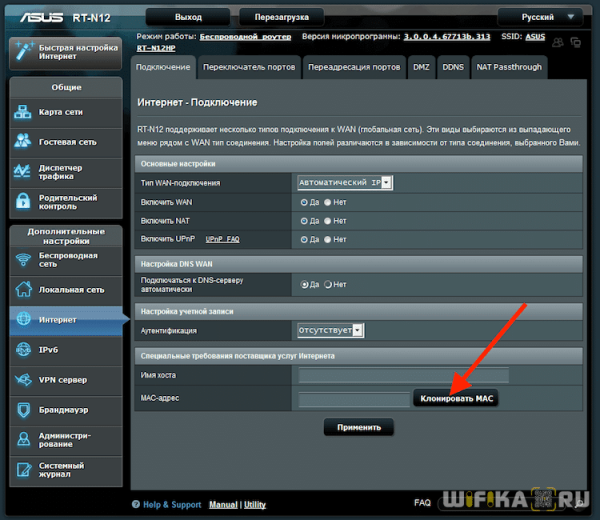
Task: Open traffic manager icon (Диспетчер трафика)
Action: click(22, 171)
